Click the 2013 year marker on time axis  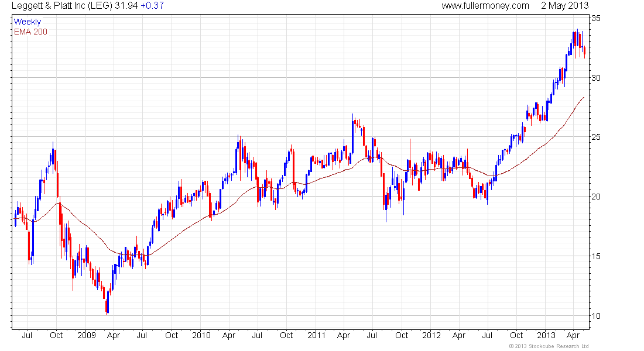tap(546, 335)
